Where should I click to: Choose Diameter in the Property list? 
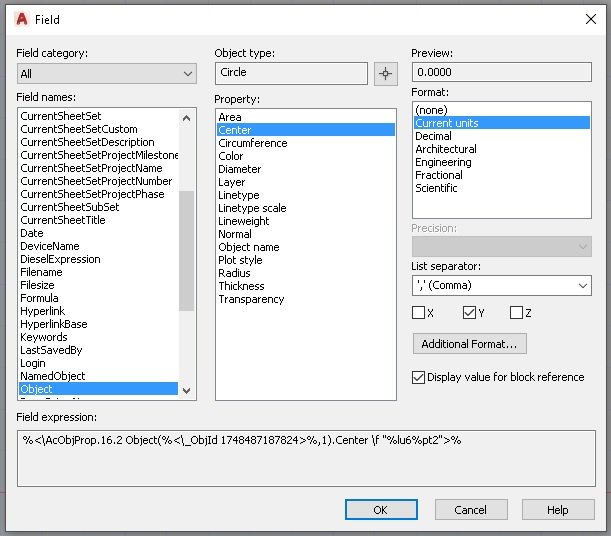240,169
